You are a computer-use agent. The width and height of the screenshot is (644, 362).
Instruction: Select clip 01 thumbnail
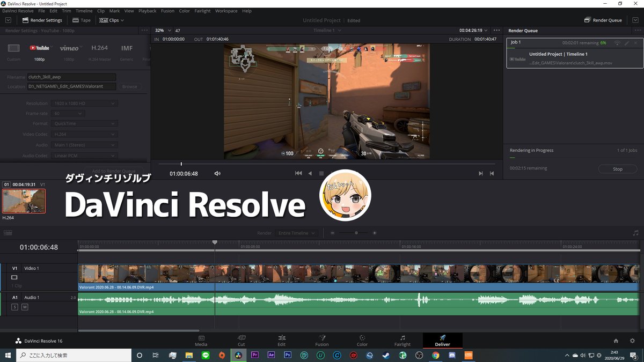[24, 201]
